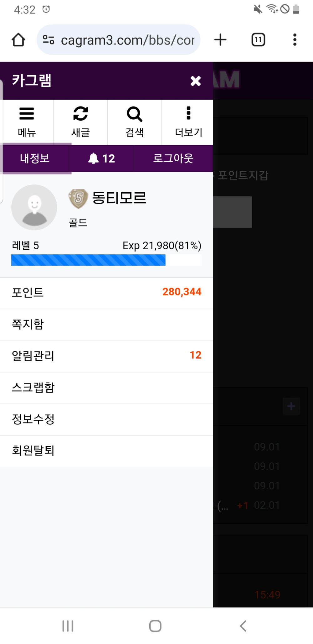The image size is (313, 644).
Task: Click the blue Exp progress bar
Action: 88,260
